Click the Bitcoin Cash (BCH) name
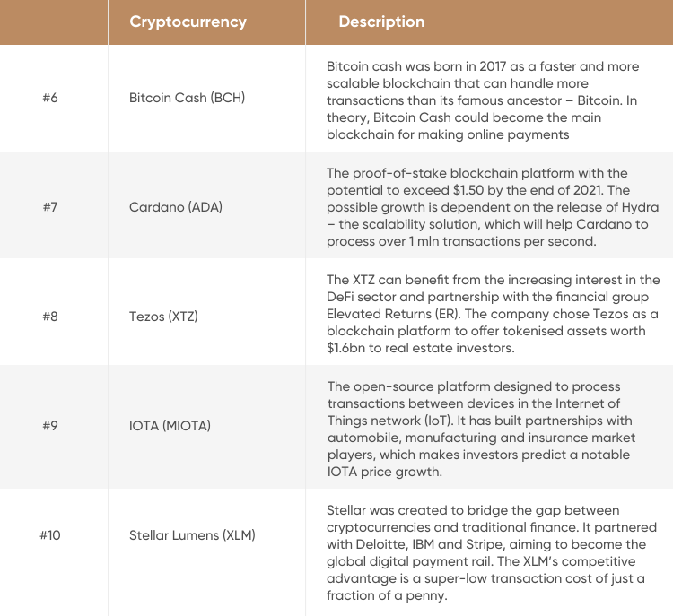Viewport: 673px width, 616px height. click(188, 98)
